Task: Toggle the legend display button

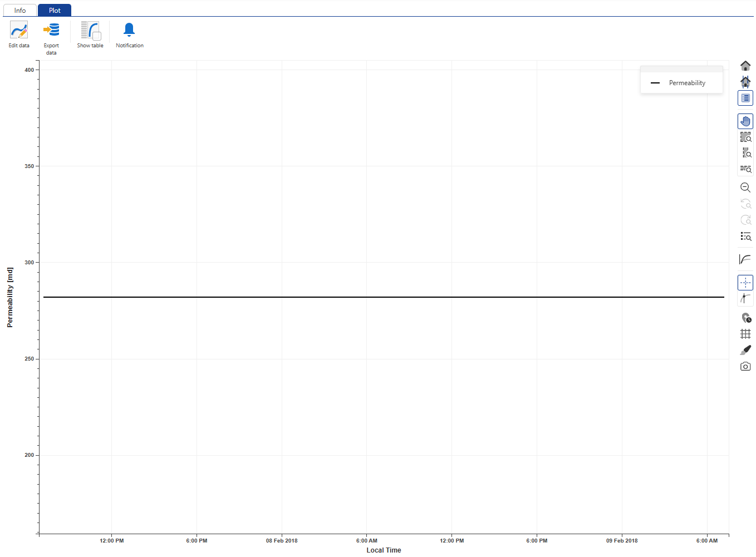Action: (745, 98)
